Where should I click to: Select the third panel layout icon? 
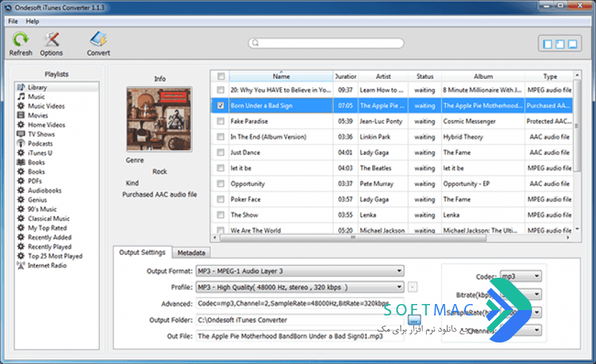[572, 44]
